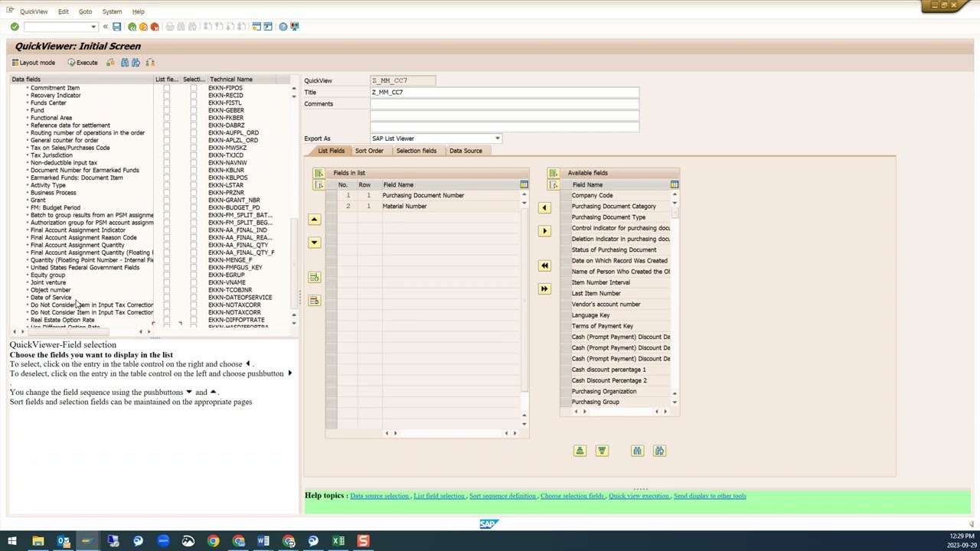This screenshot has height=551, width=980.
Task: Click the blue Help question mark icon
Action: coord(283,27)
